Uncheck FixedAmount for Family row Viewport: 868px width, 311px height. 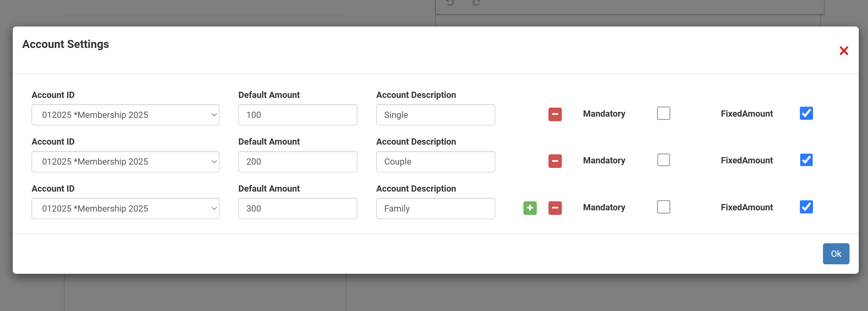pyautogui.click(x=806, y=207)
